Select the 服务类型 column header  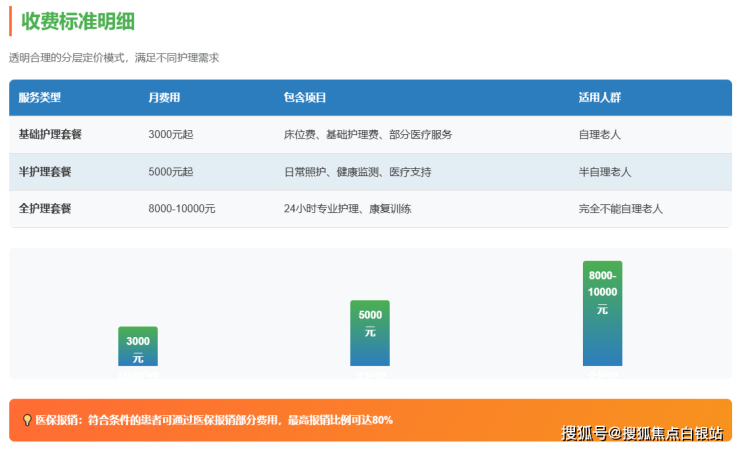40,98
